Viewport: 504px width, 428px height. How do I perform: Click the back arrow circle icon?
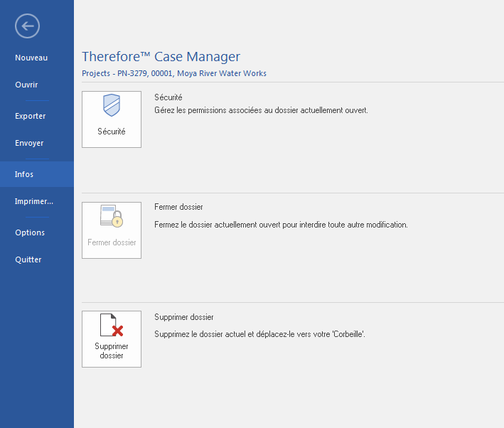(27, 26)
